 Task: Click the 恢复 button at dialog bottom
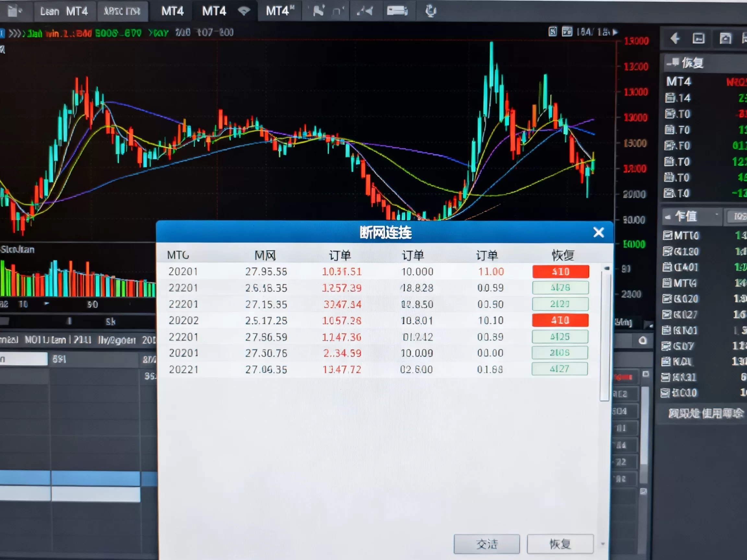click(x=560, y=544)
